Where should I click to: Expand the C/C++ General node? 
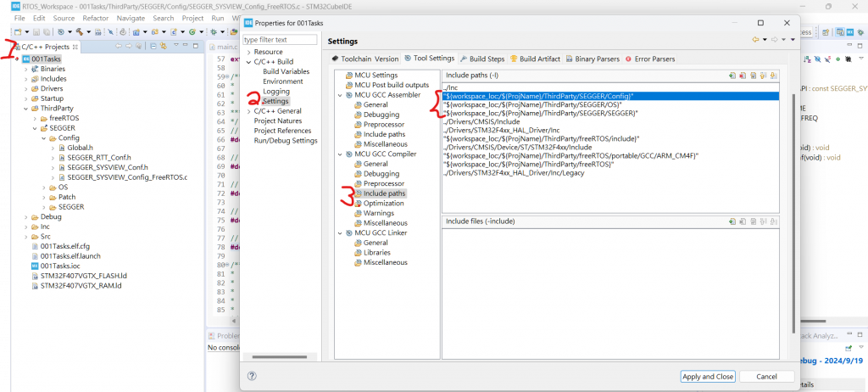point(248,111)
